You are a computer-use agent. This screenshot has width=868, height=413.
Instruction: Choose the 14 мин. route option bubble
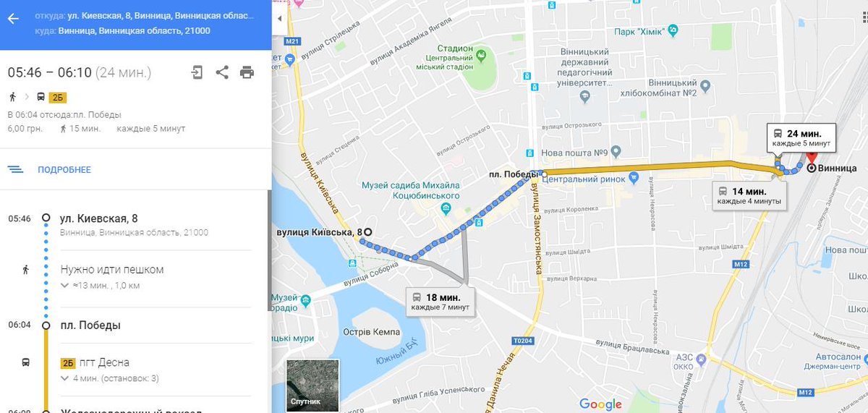pyautogui.click(x=749, y=196)
